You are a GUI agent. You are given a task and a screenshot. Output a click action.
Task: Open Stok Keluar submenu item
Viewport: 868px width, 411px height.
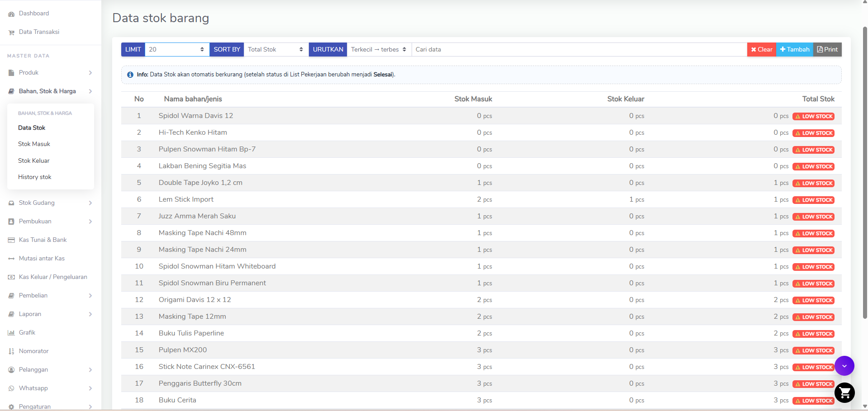[34, 161]
